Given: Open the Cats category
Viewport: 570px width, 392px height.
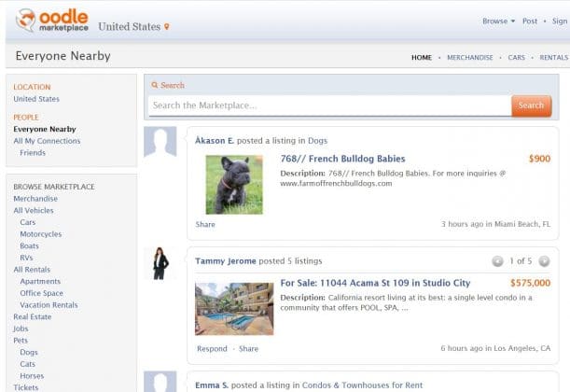Looking at the screenshot, I should [28, 364].
